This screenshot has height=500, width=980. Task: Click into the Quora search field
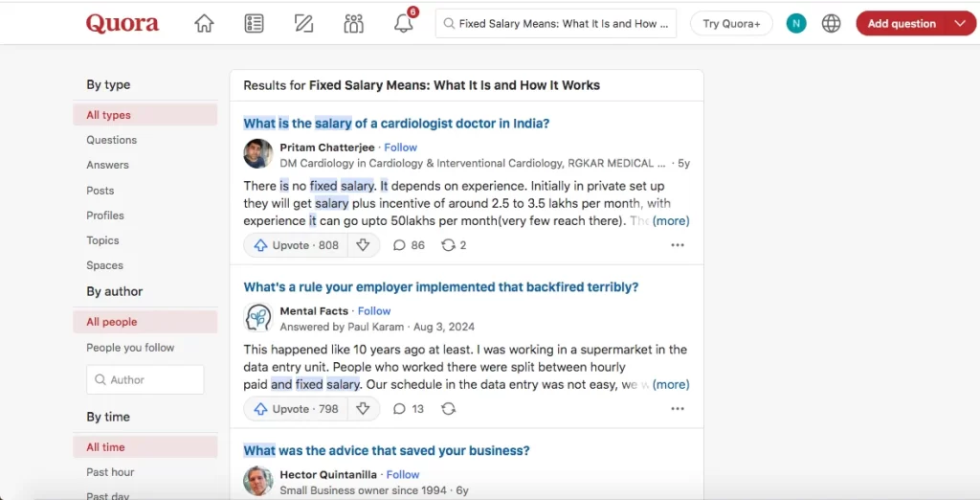click(x=556, y=24)
